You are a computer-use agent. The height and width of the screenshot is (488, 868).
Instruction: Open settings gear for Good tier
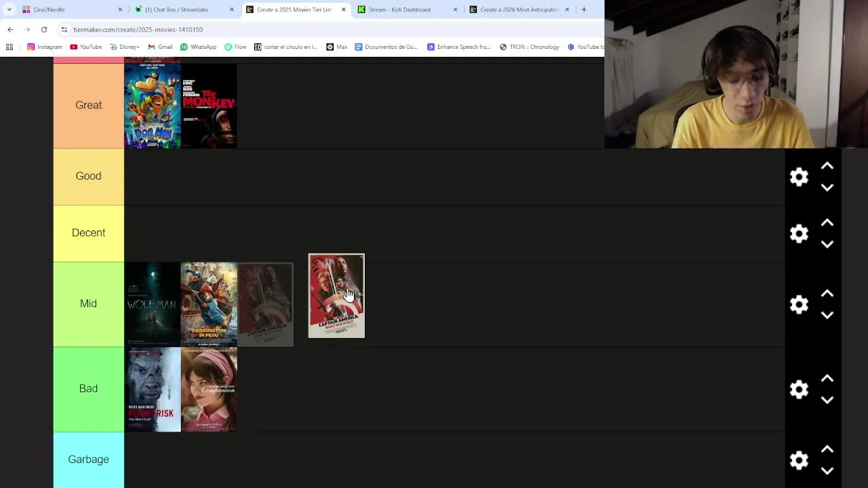coord(799,177)
